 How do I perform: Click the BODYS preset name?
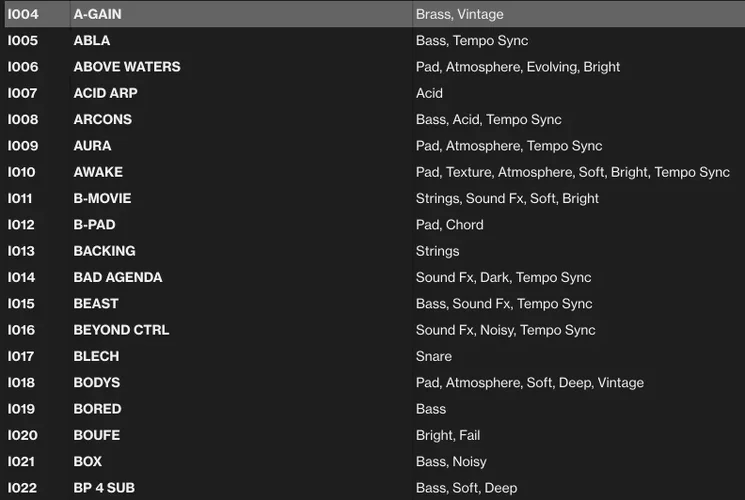point(96,383)
